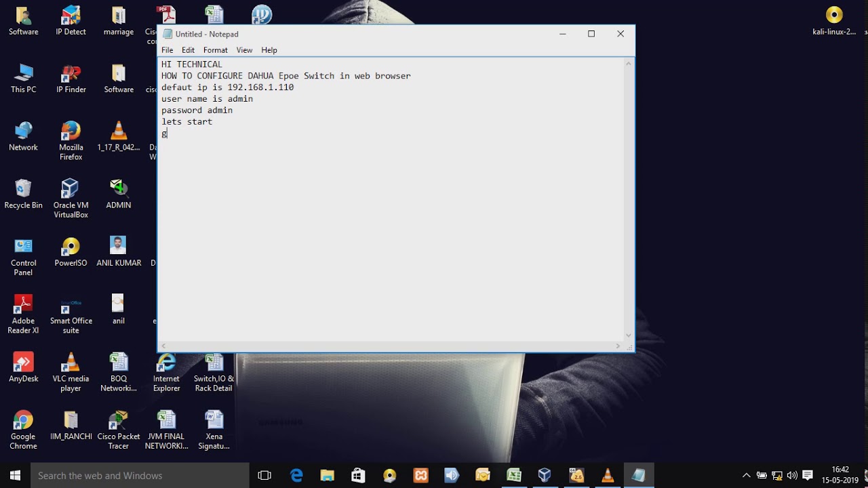Open Recycle Bin on desktop
The height and width of the screenshot is (488, 868).
(24, 194)
